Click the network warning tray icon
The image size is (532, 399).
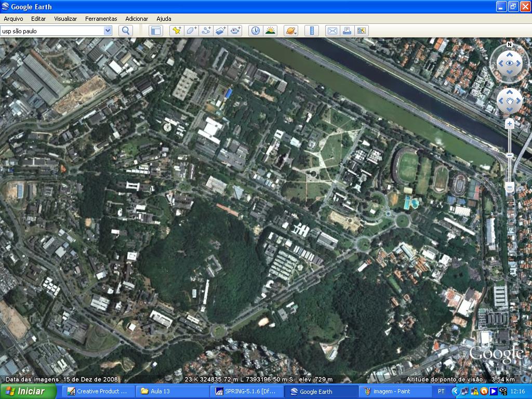click(474, 391)
